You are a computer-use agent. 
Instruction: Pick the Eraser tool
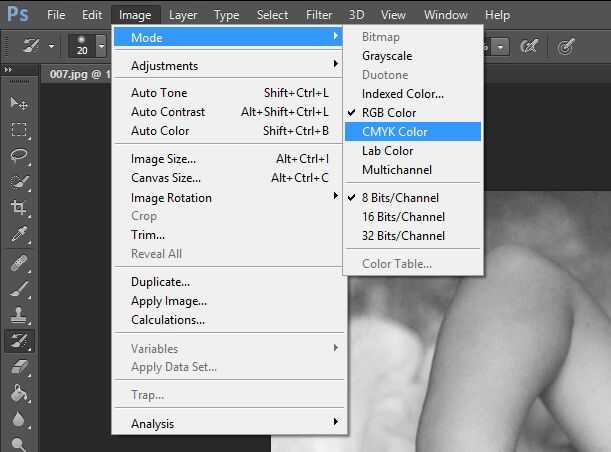[18, 367]
